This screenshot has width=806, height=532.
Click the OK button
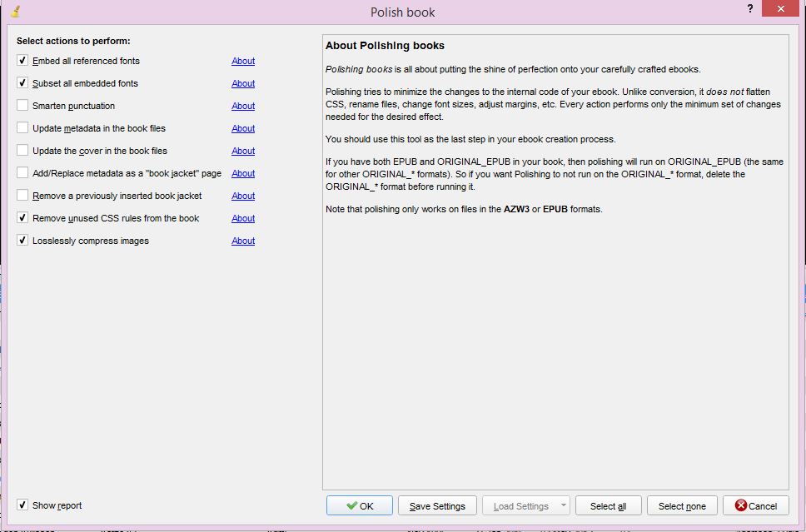coord(360,506)
